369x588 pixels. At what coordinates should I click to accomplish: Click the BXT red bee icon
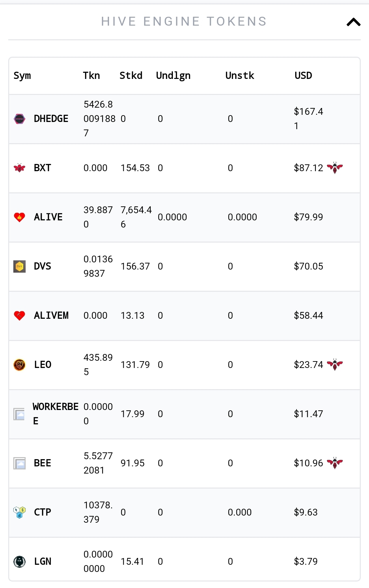[19, 168]
